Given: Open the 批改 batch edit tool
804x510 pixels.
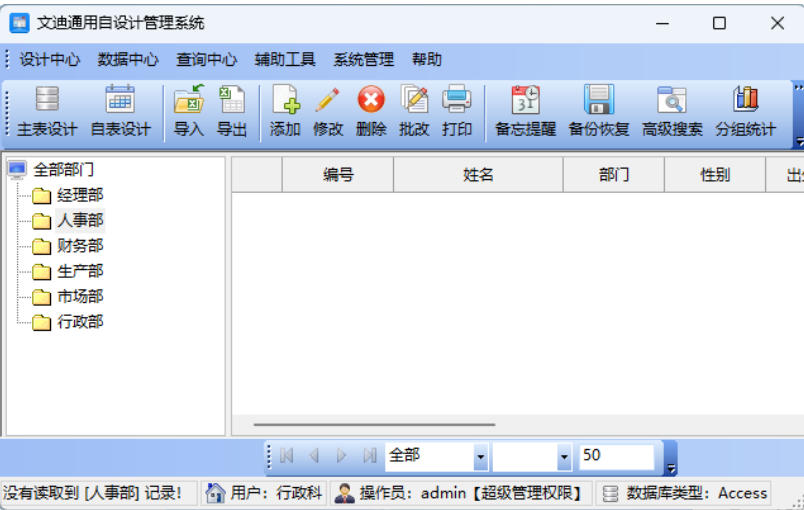Looking at the screenshot, I should point(414,112).
